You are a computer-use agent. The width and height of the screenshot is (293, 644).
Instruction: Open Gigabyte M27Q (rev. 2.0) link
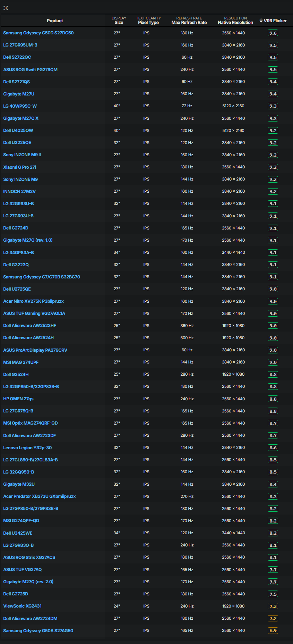tap(28, 582)
